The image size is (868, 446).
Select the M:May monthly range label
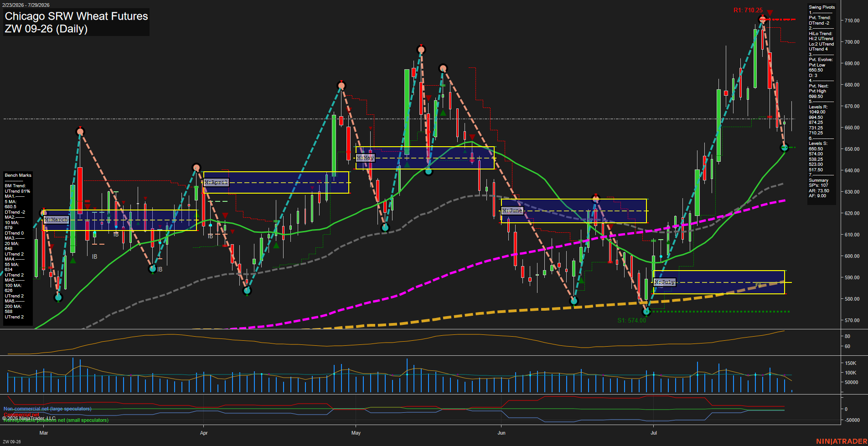365,158
